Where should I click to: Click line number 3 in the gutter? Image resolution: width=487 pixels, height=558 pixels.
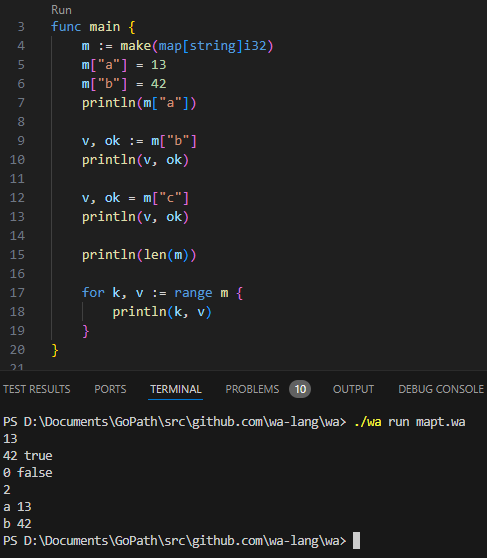(21, 27)
